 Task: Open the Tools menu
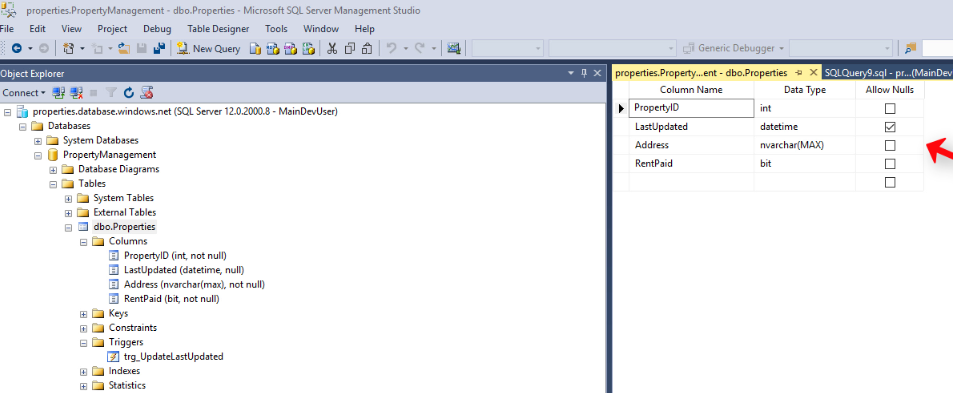[x=276, y=29]
